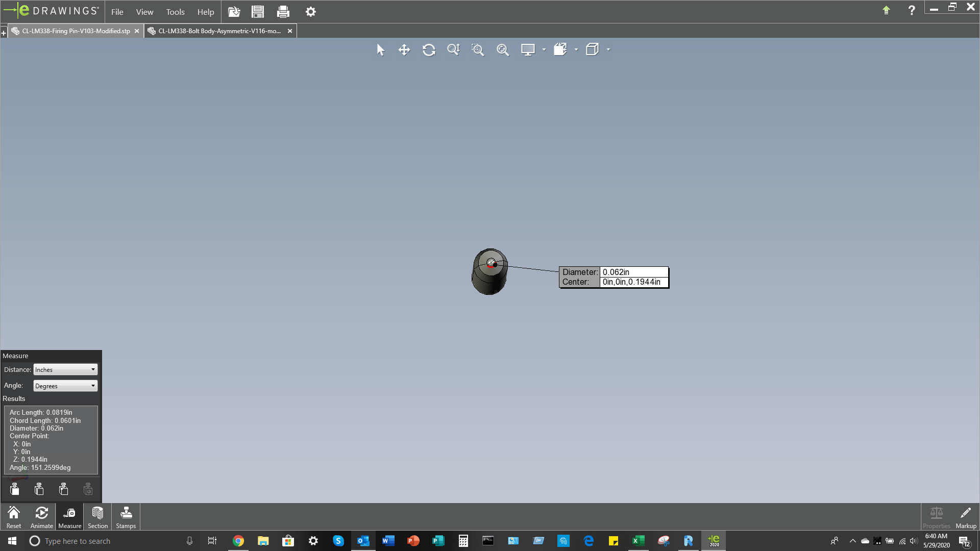Open the Distance units dropdown showing Inches
Viewport: 980px width, 551px height.
[65, 369]
